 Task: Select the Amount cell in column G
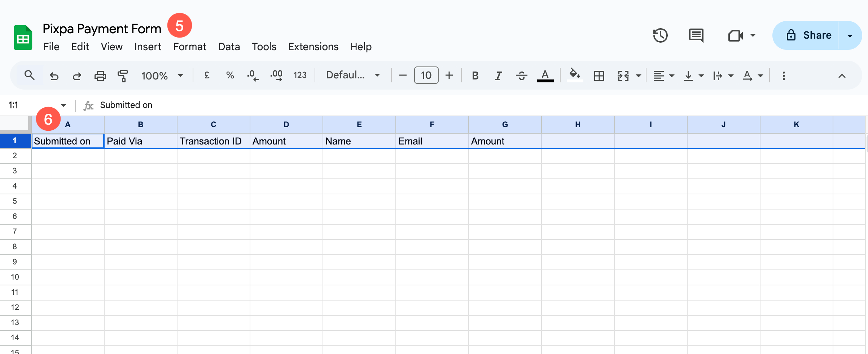click(x=505, y=141)
